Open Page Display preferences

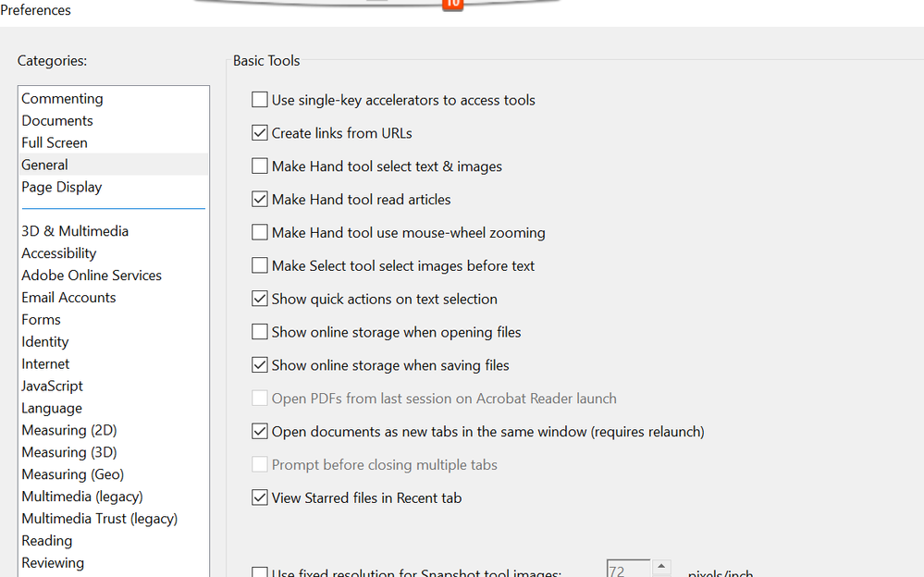point(61,187)
